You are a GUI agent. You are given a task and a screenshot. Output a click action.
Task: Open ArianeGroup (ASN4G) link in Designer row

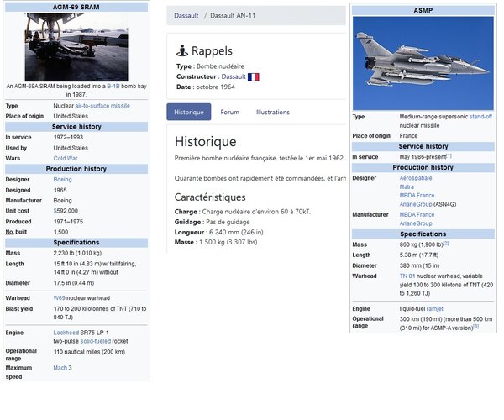point(416,204)
